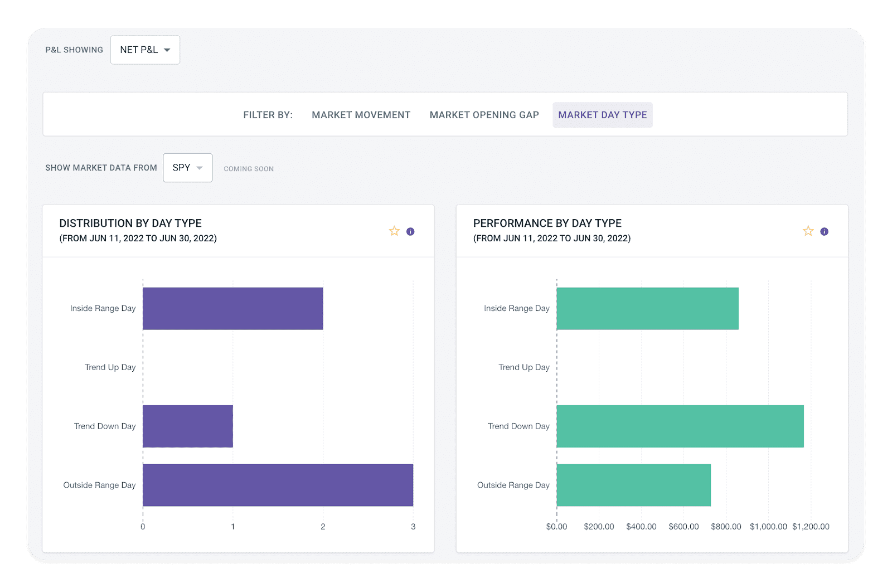Viewport: 892px width, 588px height.
Task: Click the purple Inside Range Day bar
Action: [x=232, y=308]
